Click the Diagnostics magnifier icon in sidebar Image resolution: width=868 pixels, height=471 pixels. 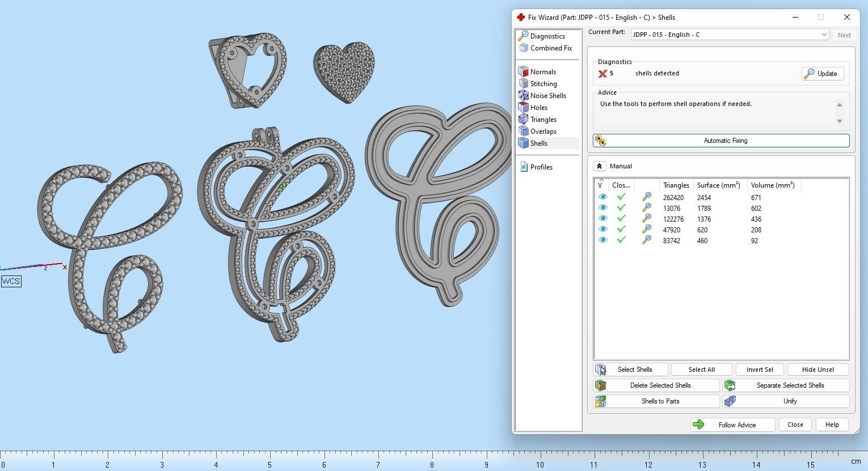point(523,36)
